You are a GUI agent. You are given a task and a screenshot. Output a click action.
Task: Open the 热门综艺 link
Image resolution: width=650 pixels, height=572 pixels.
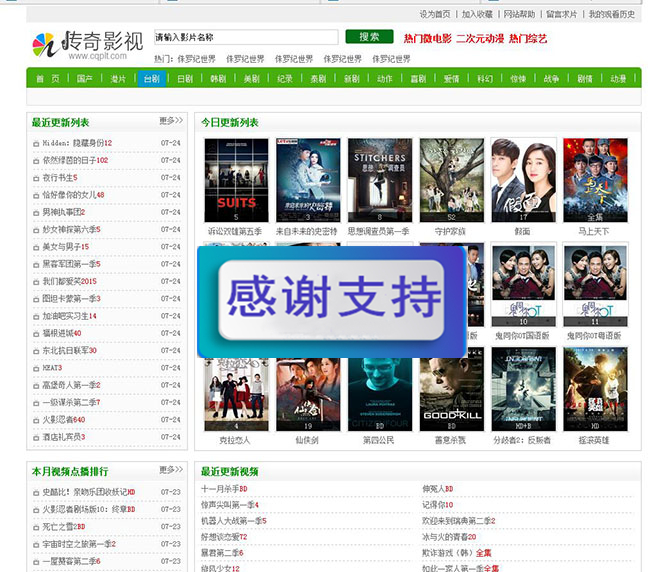528,39
